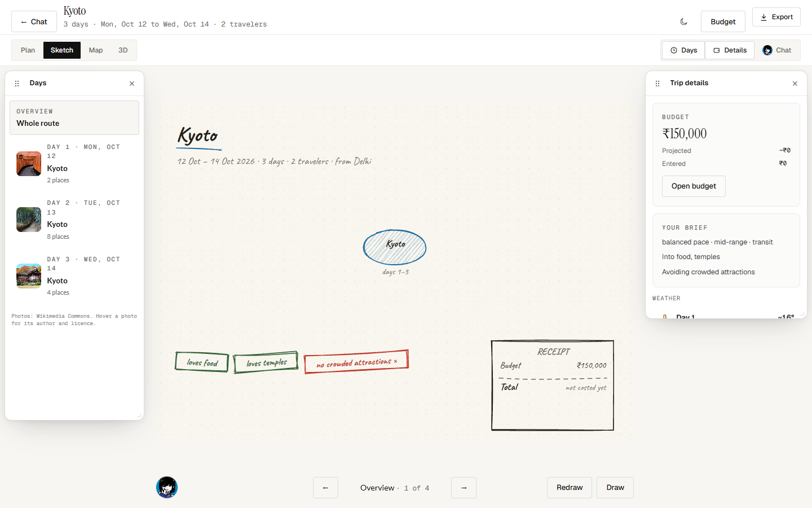The height and width of the screenshot is (508, 812).
Task: Select Overview Whole route item
Action: pyautogui.click(x=74, y=117)
